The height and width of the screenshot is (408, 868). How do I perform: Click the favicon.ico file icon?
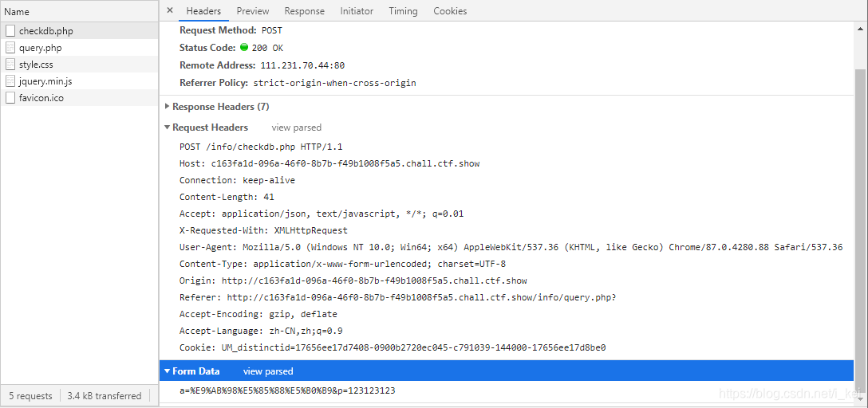[x=10, y=98]
